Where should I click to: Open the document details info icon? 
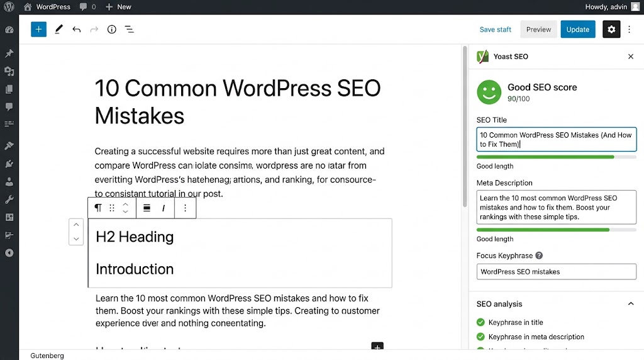click(x=112, y=29)
